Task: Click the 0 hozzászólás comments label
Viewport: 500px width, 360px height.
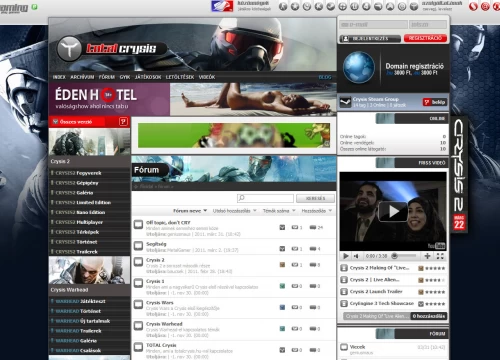Action: click(x=428, y=316)
